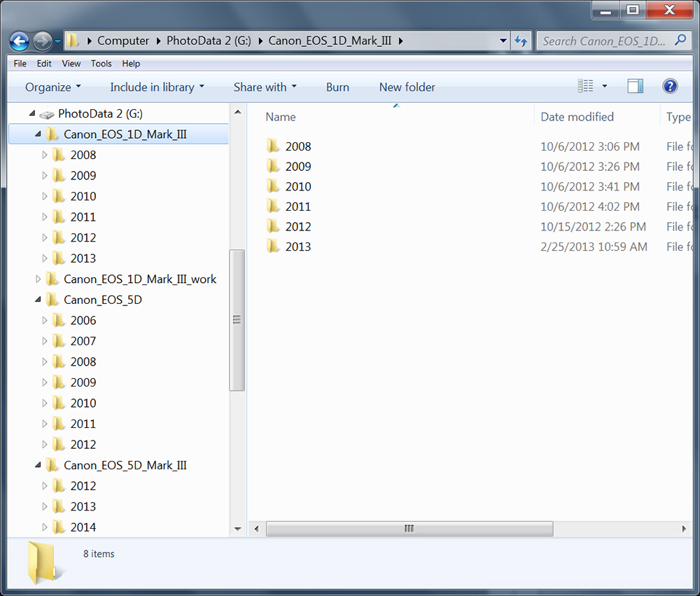Viewport: 700px width, 596px height.
Task: Open Include in library dropdown
Action: [157, 87]
